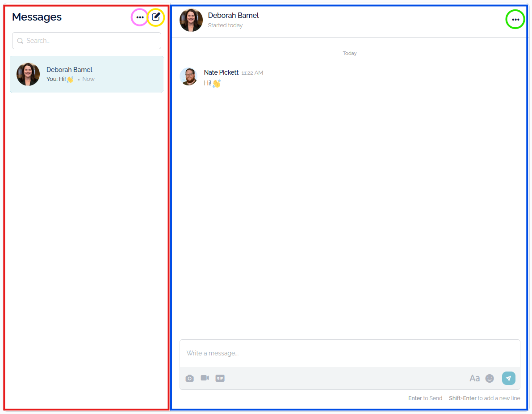532x414 pixels.
Task: Open the conversation options menu in chat header
Action: pos(515,20)
